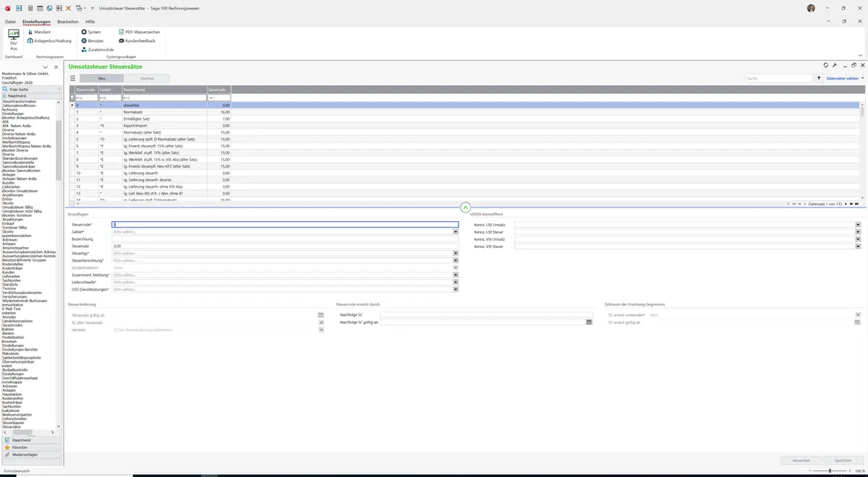Open the Hilfe menu
This screenshot has width=868, height=477.
(90, 22)
